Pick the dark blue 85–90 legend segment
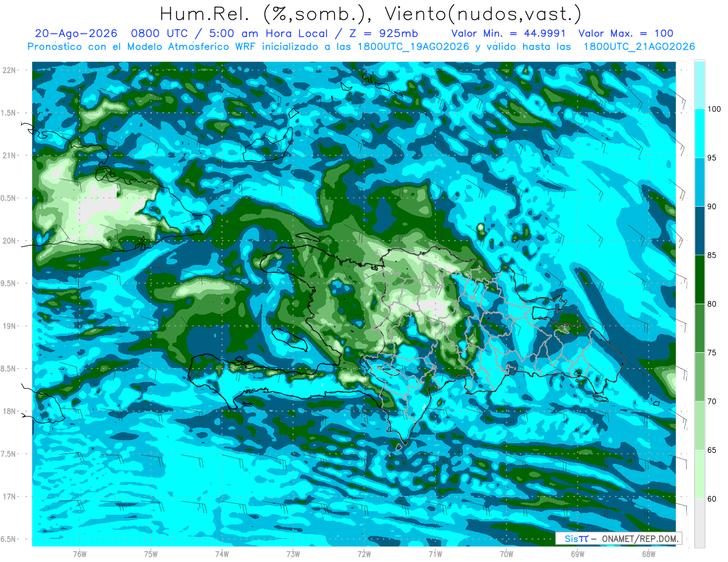The width and height of the screenshot is (728, 562). [x=699, y=231]
